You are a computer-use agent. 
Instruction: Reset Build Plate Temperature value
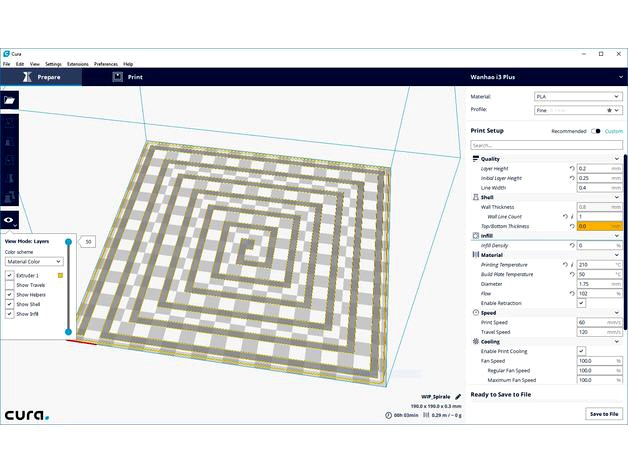click(572, 274)
